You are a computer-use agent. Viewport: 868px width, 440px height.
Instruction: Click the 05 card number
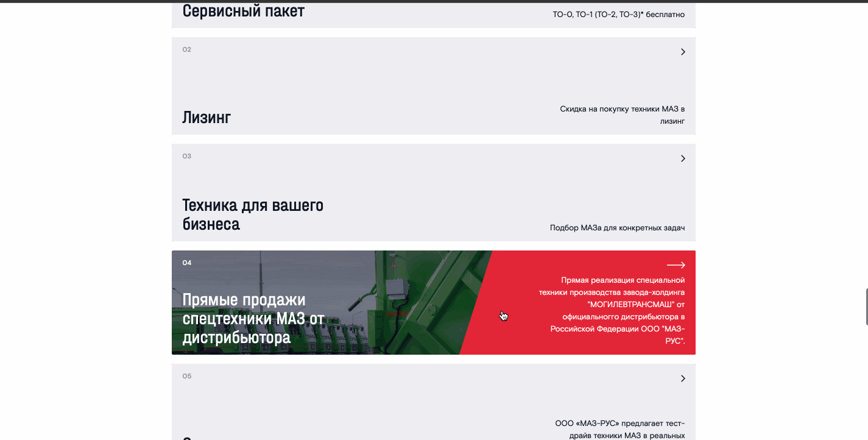187,376
